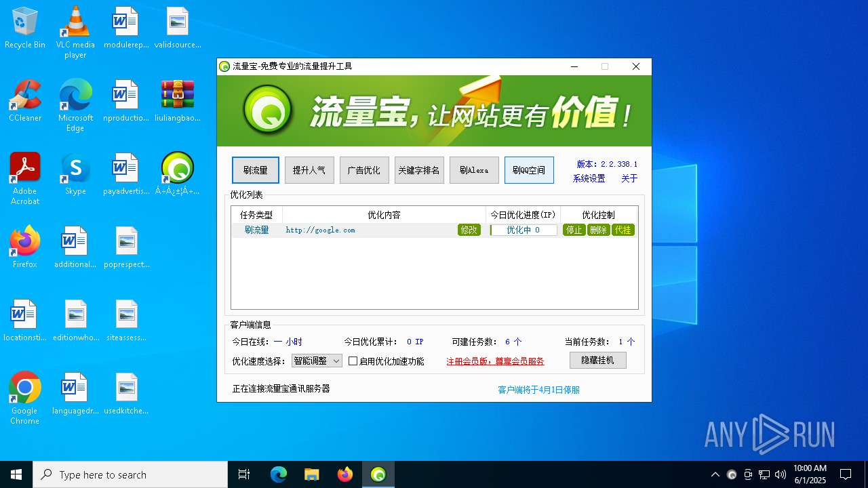
Task: Show hidden tray icons chevron
Action: (x=715, y=474)
